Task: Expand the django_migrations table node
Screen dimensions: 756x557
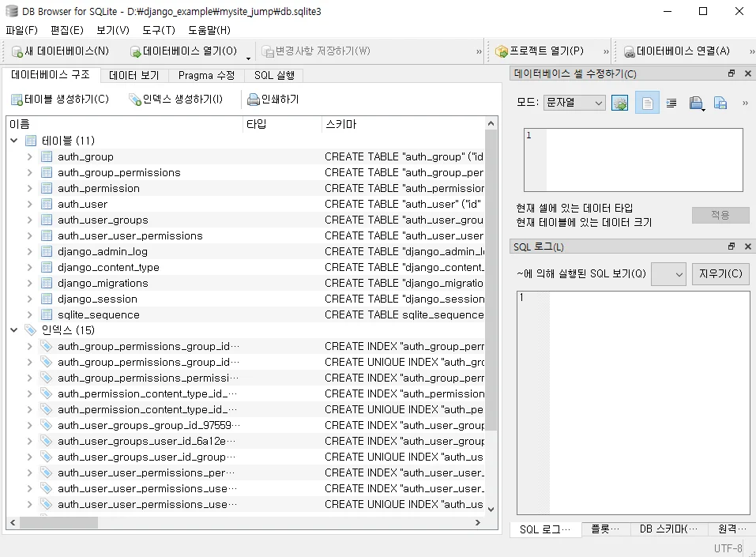Action: [x=29, y=283]
